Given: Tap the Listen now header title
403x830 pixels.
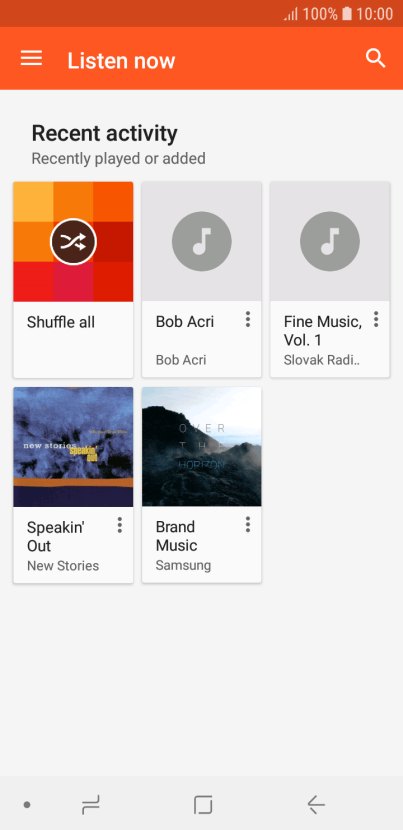Looking at the screenshot, I should (x=121, y=61).
